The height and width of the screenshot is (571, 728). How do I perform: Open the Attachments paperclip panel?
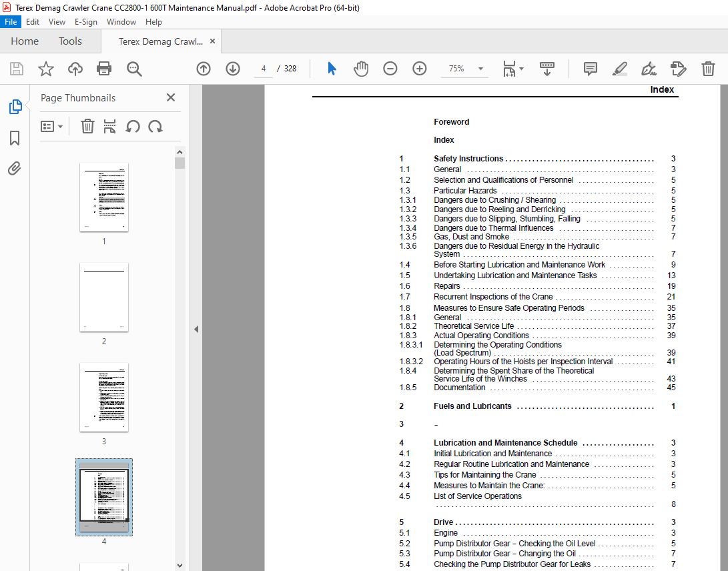pos(15,168)
